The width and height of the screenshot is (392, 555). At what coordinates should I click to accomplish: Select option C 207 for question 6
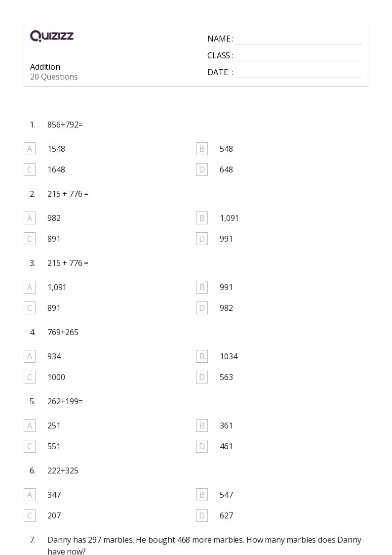tap(30, 516)
